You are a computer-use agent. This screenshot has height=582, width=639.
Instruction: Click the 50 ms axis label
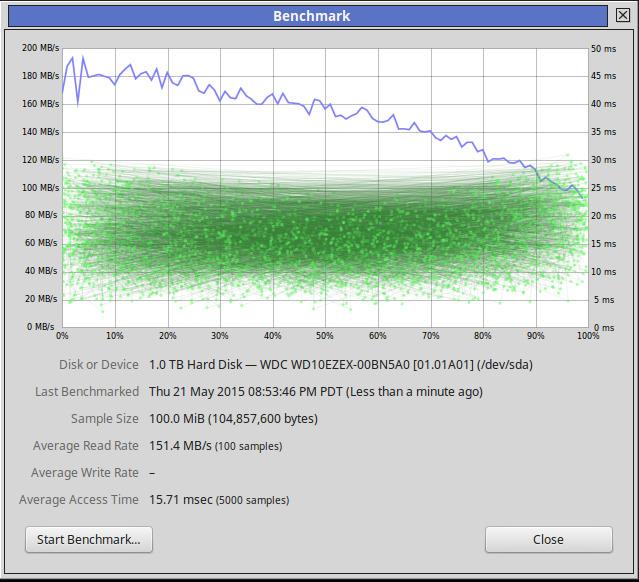(604, 49)
